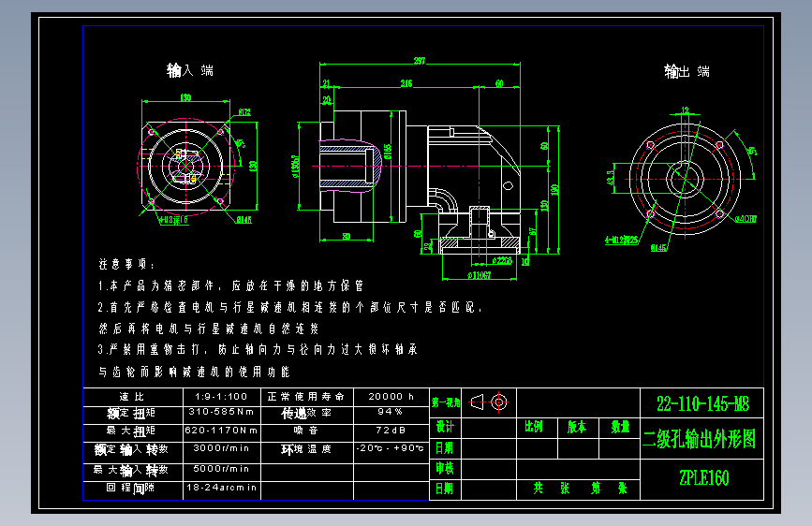Click the '310-585Nm' rated torque value
Screen dimensions: 812x526
(x=221, y=412)
